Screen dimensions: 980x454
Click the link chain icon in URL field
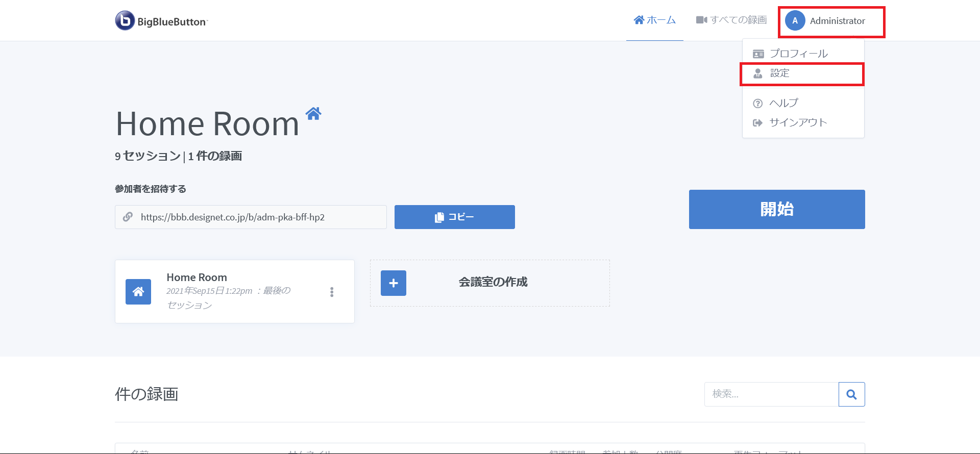coord(128,217)
